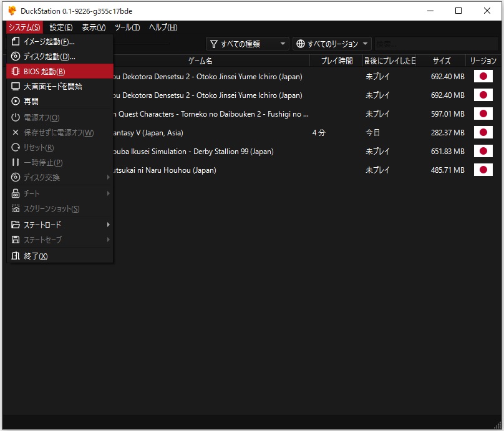Choose BIOS 起動(B) from the menu

coord(60,71)
